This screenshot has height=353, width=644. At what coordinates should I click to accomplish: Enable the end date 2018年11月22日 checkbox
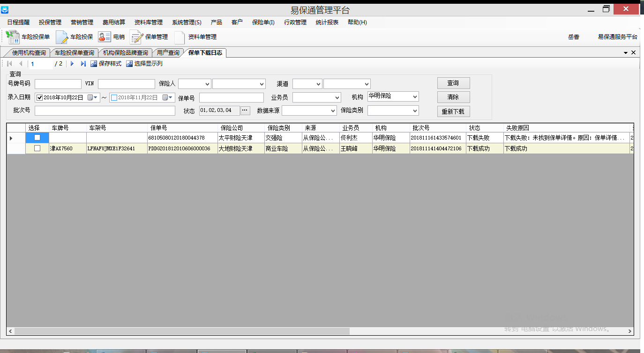(x=114, y=97)
